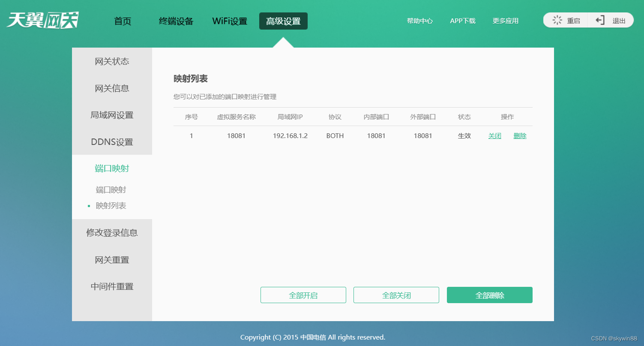Viewport: 644px width, 346px height.
Task: Open 修改登录信息 in sidebar
Action: (x=112, y=233)
